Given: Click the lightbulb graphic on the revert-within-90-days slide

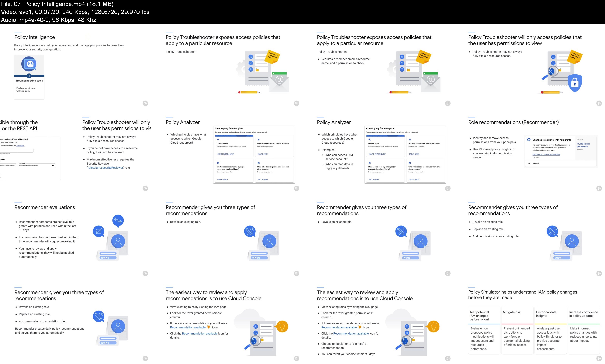Looking at the screenshot, I should (x=433, y=327).
